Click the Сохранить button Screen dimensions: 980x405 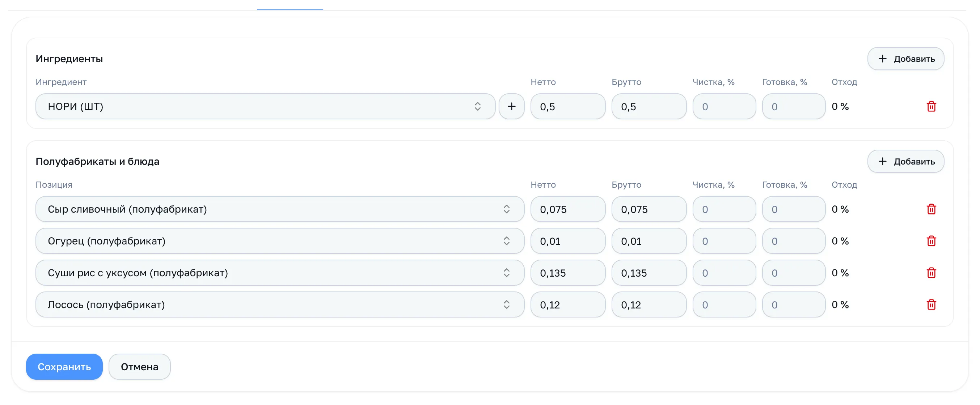point(64,367)
